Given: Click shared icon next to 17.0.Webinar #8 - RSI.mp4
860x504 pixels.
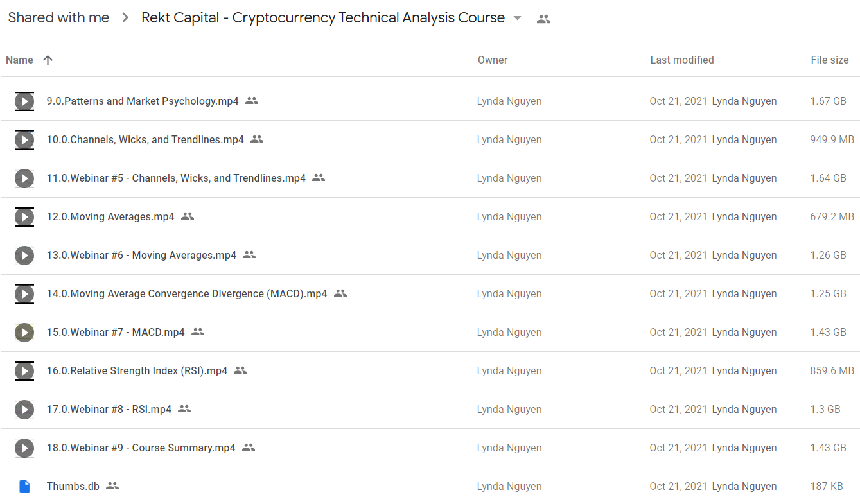Looking at the screenshot, I should 184,409.
